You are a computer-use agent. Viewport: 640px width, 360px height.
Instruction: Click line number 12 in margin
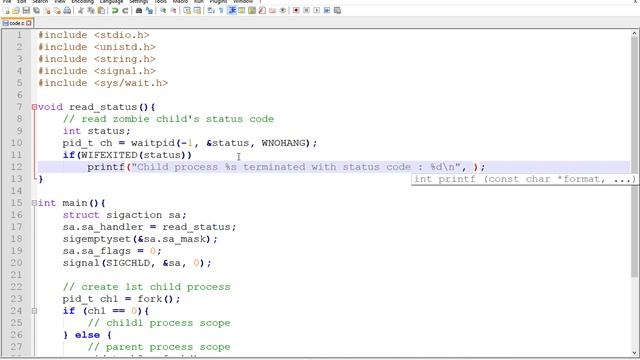(x=16, y=167)
